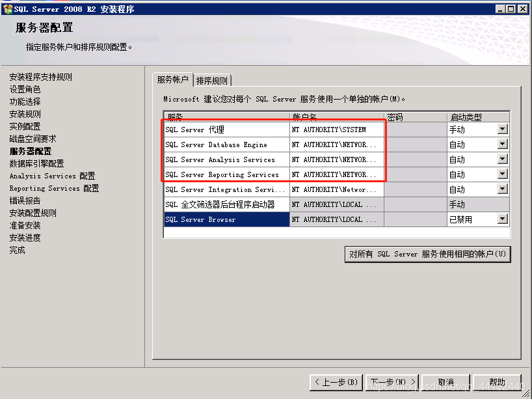Maximize the setup window
The width and height of the screenshot is (532, 399).
511,9
